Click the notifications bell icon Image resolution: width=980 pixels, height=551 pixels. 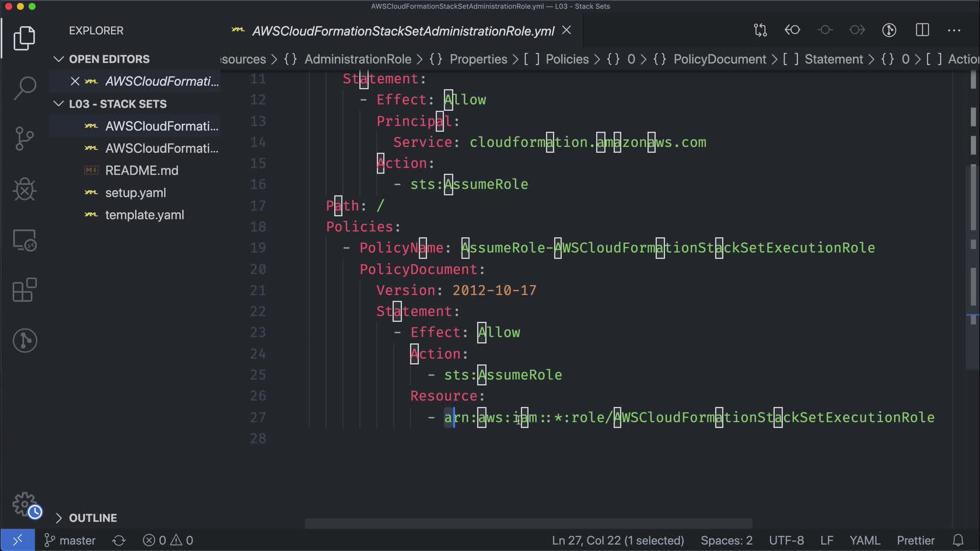click(x=958, y=540)
